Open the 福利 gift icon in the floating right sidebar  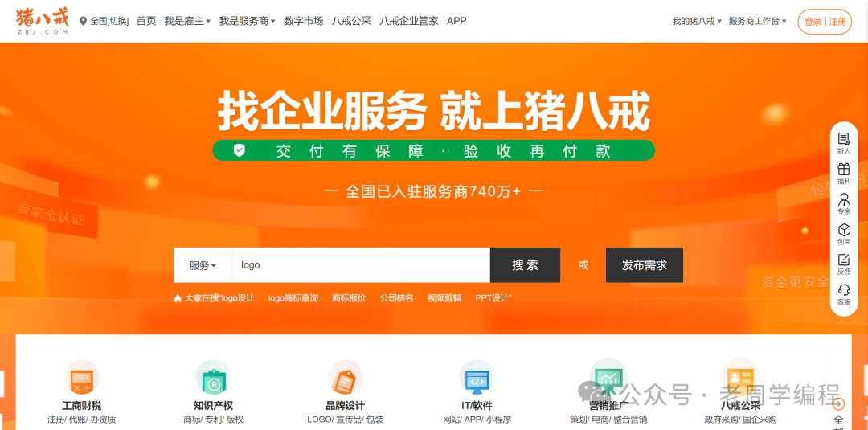pyautogui.click(x=844, y=169)
